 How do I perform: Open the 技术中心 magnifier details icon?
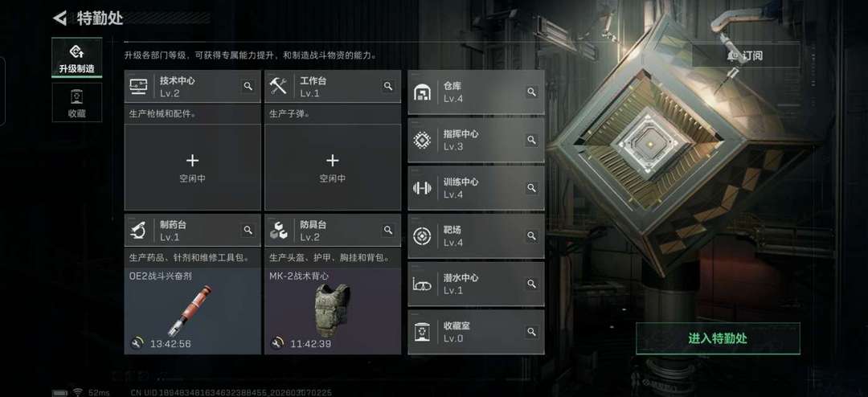[x=248, y=86]
